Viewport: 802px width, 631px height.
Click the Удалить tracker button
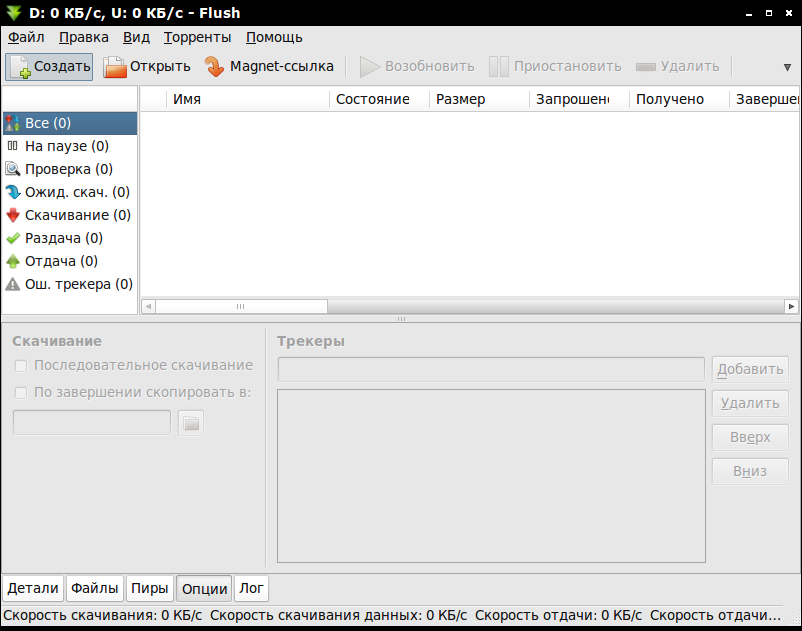coord(750,403)
